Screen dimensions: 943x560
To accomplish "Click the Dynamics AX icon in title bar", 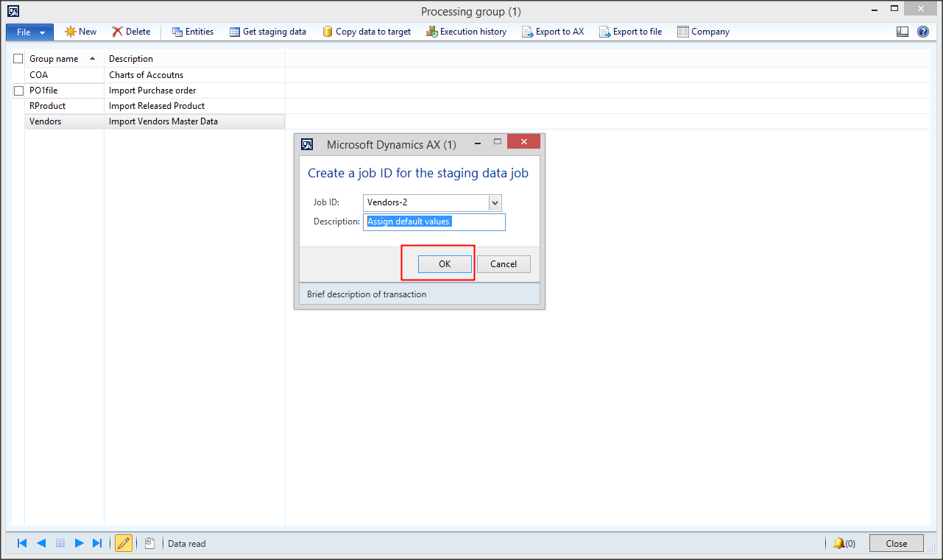I will point(13,11).
